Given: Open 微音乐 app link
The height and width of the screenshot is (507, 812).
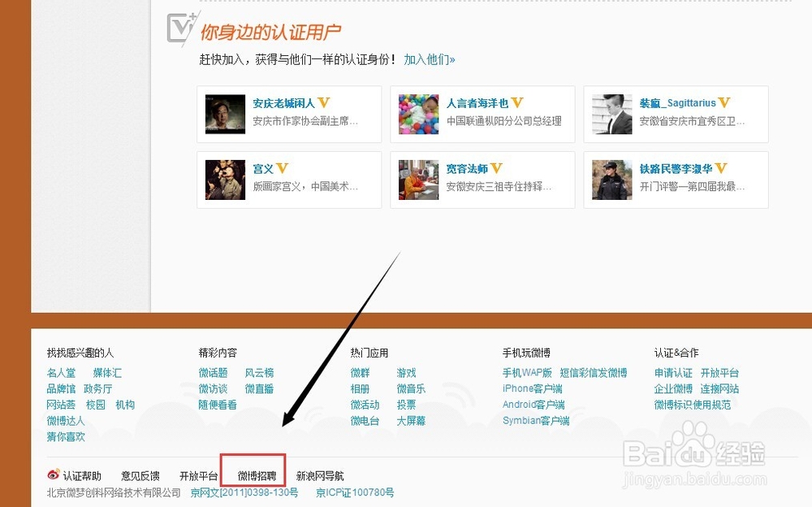Looking at the screenshot, I should 411,389.
